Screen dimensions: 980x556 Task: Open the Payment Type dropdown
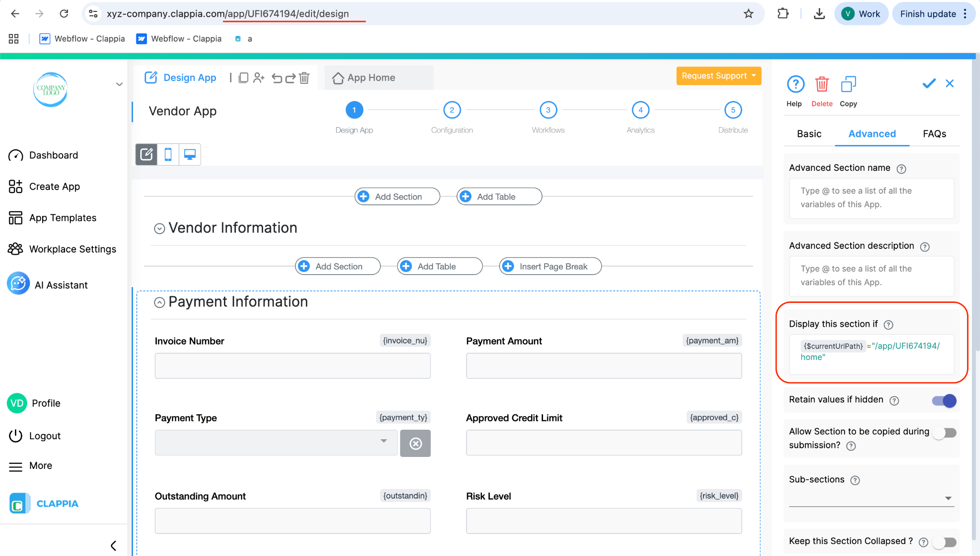[276, 442]
